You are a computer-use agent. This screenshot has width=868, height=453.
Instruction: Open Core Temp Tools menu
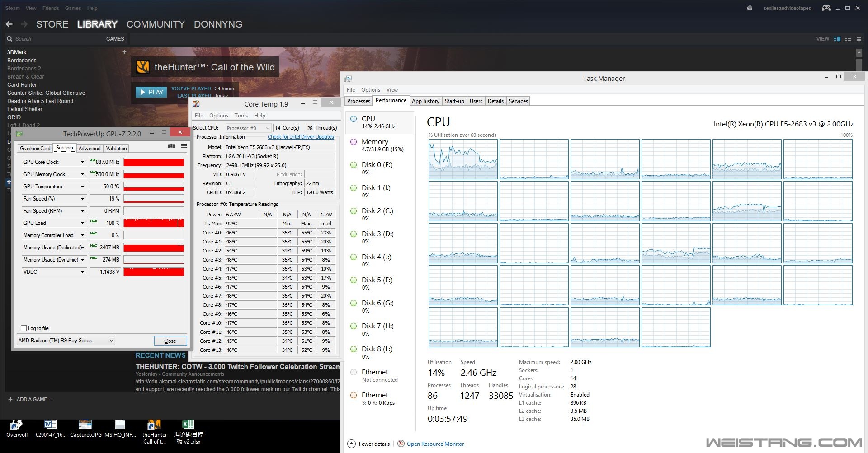[x=241, y=116]
